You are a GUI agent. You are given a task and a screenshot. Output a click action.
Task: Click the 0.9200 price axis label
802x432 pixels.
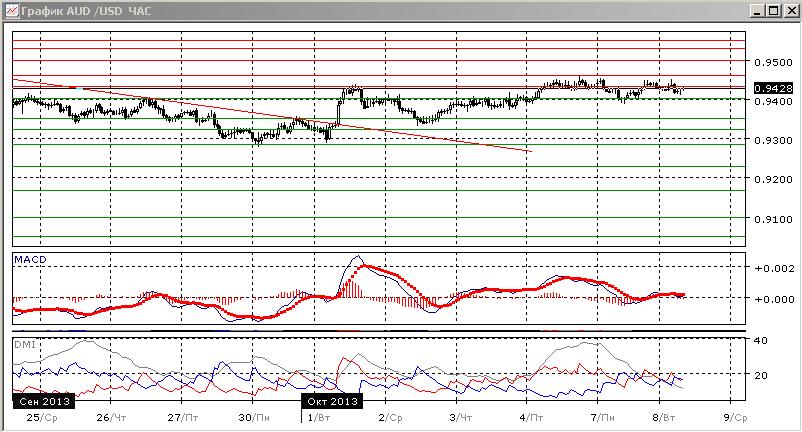(x=773, y=179)
